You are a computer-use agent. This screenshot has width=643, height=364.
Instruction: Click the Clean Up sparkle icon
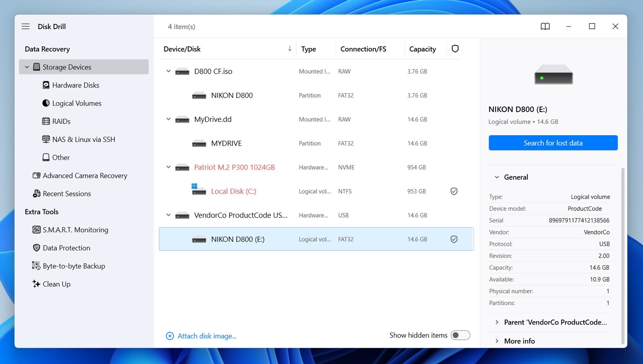[x=36, y=284]
